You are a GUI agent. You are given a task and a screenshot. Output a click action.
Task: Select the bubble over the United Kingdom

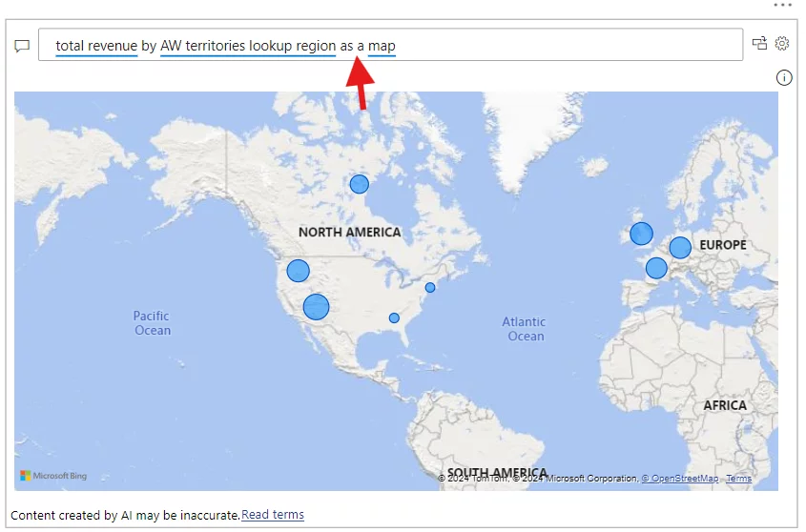[x=641, y=234]
